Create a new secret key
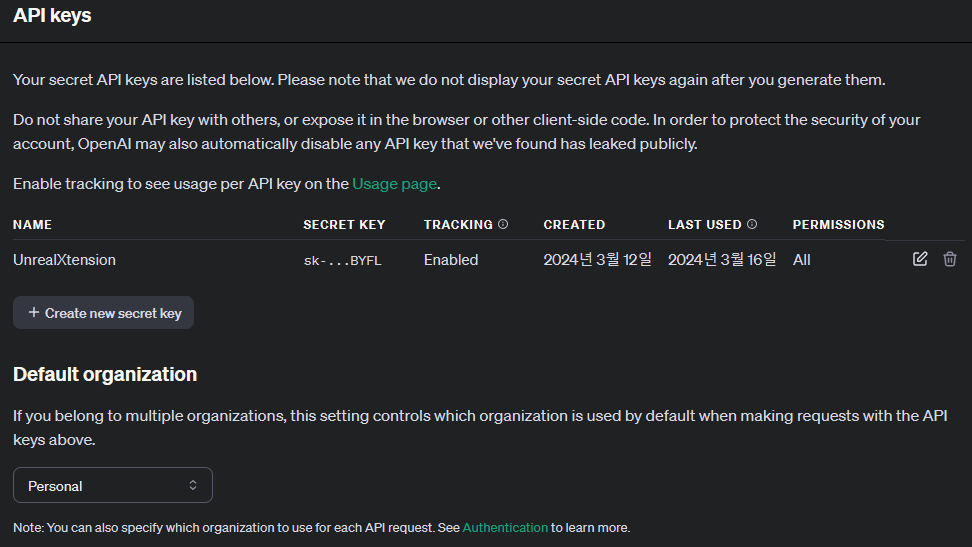Viewport: 972px width, 547px height. [104, 313]
